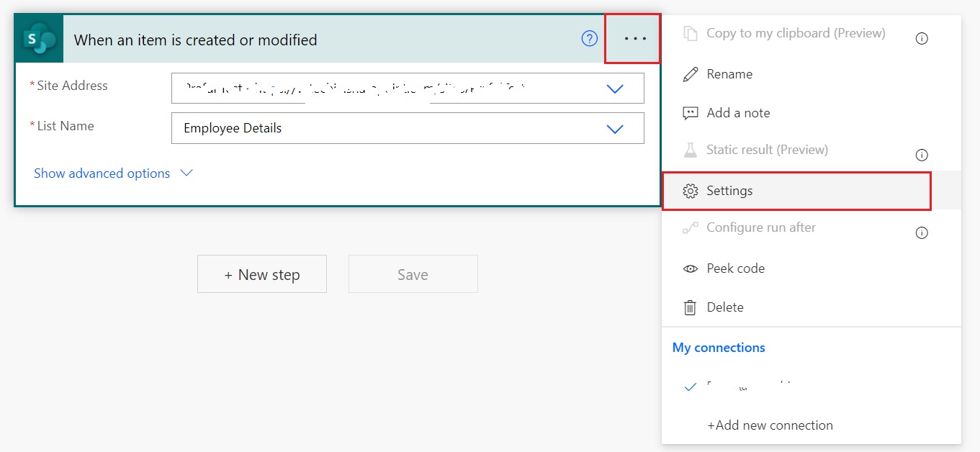
Task: Click the Settings gear icon
Action: point(691,190)
